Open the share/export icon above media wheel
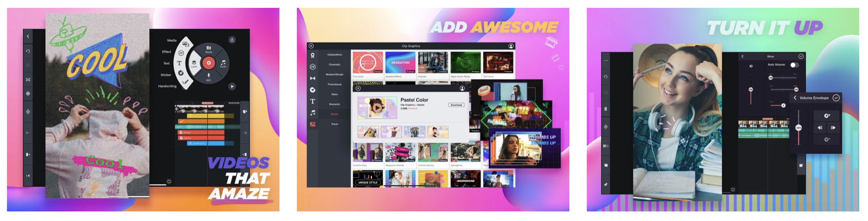868x221 pixels. (232, 40)
